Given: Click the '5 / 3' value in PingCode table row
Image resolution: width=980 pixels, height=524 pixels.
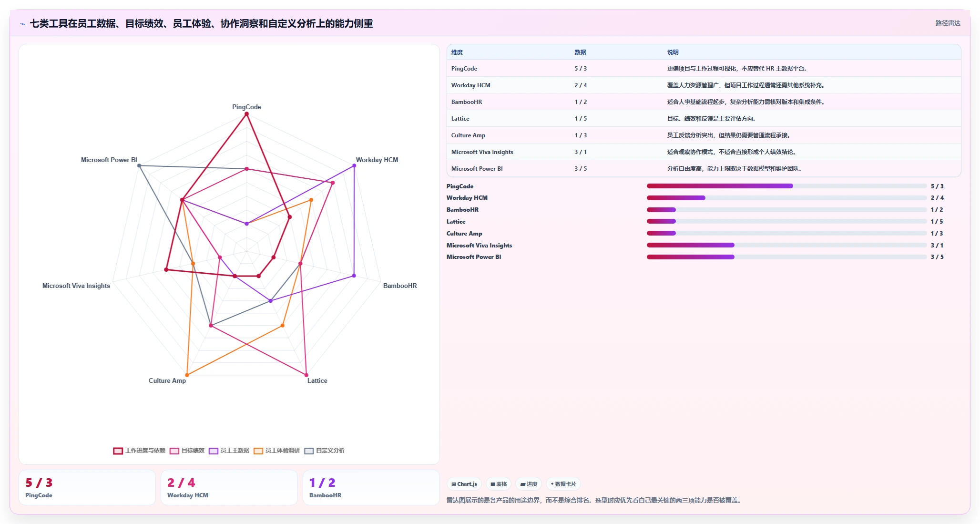Looking at the screenshot, I should pyautogui.click(x=581, y=69).
